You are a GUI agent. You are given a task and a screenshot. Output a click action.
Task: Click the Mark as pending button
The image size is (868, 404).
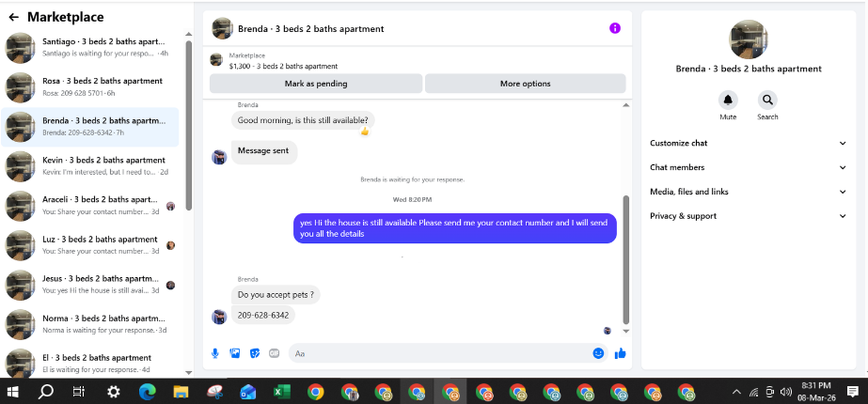316,84
